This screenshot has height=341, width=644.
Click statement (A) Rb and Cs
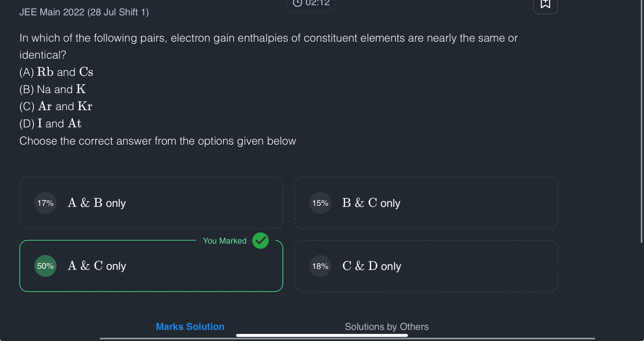click(x=56, y=72)
